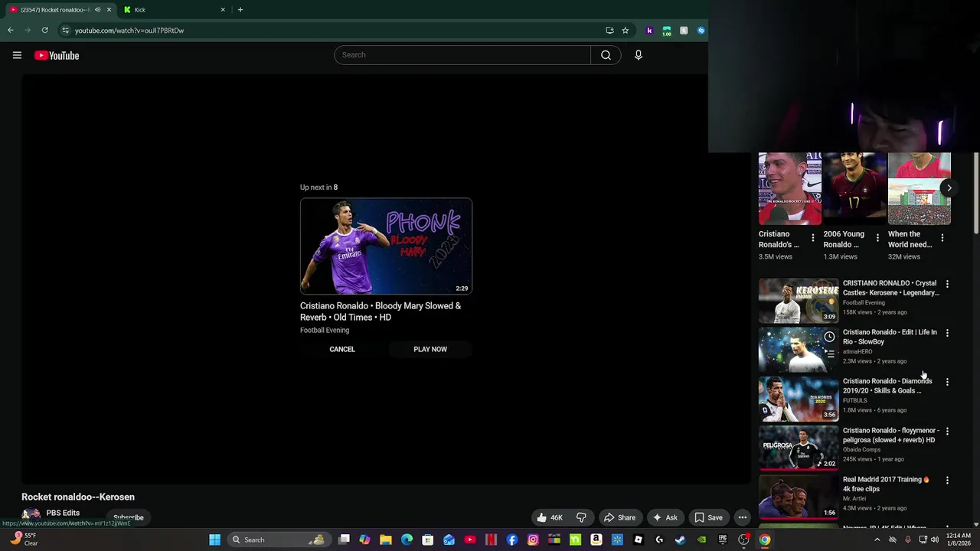Open menu for floyymenor peligrosa video
The height and width of the screenshot is (551, 980).
click(x=947, y=432)
